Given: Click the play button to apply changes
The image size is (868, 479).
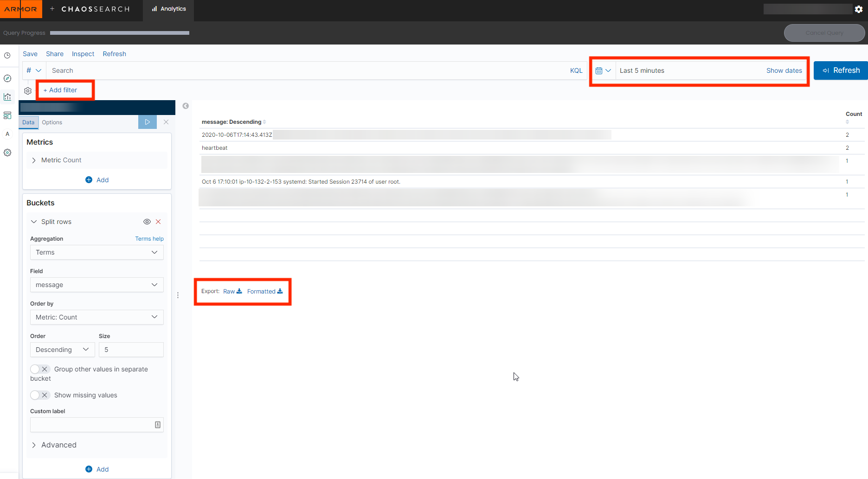Looking at the screenshot, I should 147,122.
